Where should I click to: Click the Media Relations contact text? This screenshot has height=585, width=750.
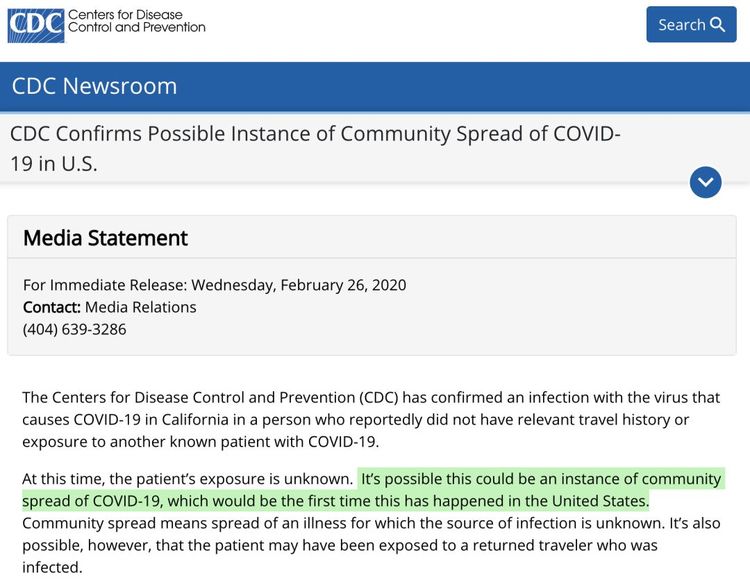pos(140,307)
